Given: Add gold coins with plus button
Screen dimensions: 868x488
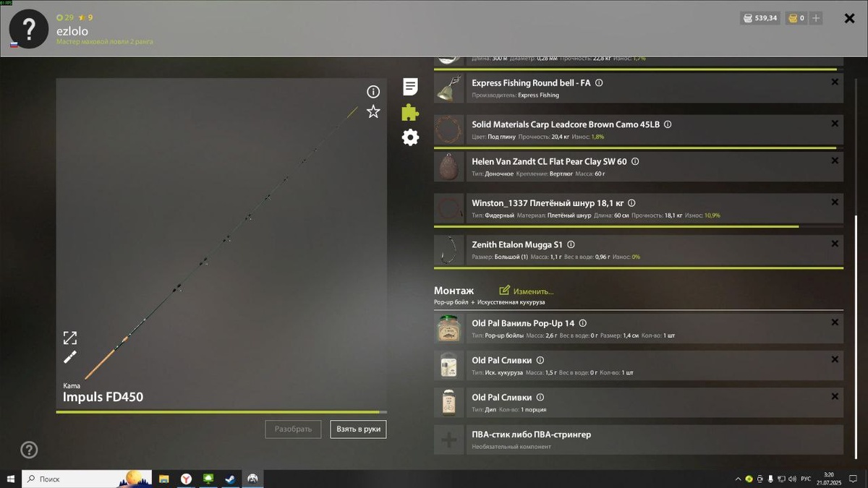Looking at the screenshot, I should pos(816,18).
